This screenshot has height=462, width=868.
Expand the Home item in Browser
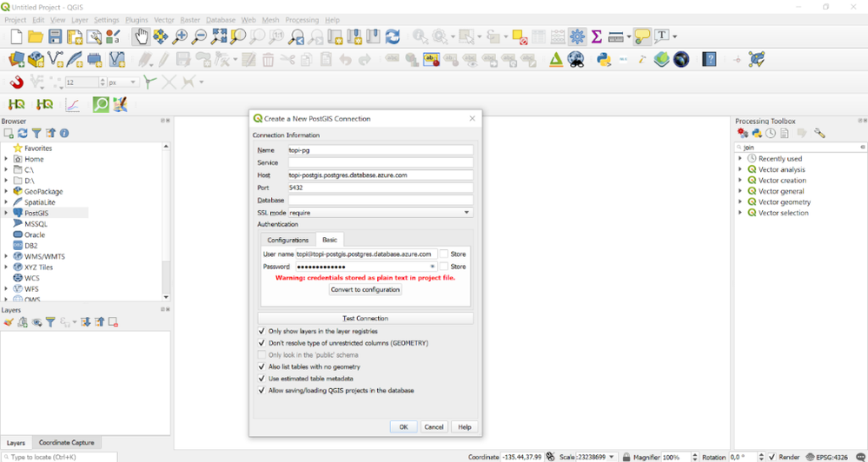[6, 159]
